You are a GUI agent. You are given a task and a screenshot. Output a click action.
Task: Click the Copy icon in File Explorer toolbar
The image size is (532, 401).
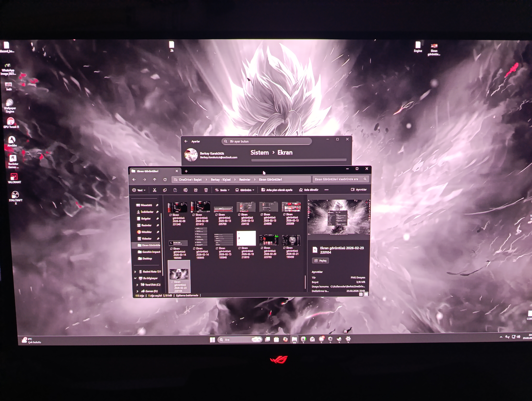point(165,190)
